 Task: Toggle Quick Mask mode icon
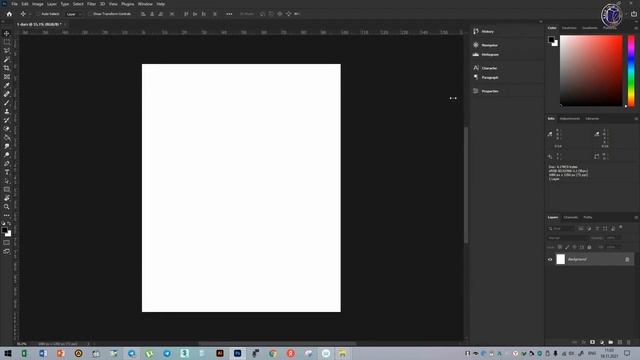click(7, 242)
